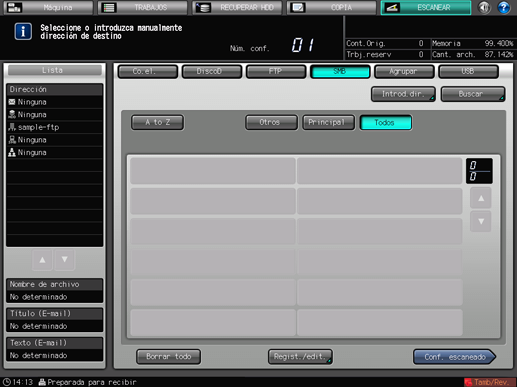Open Regist./edit. address registration

point(300,357)
